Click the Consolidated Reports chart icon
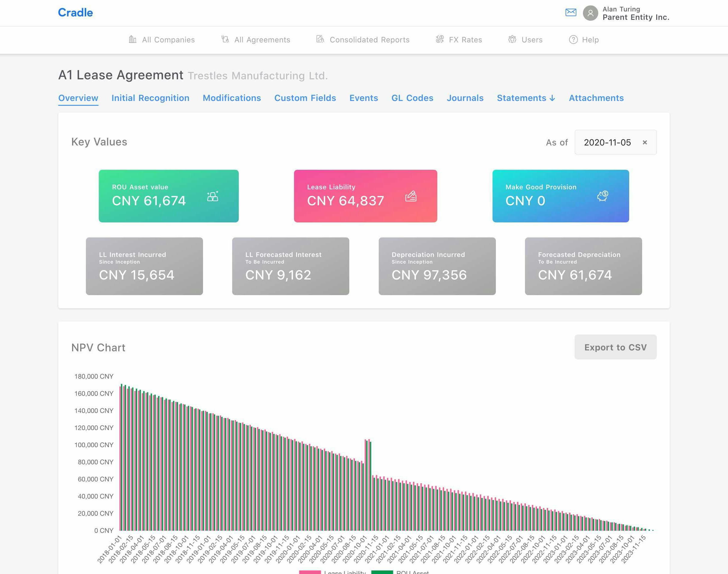Screen dimensions: 728x574 click(x=320, y=39)
